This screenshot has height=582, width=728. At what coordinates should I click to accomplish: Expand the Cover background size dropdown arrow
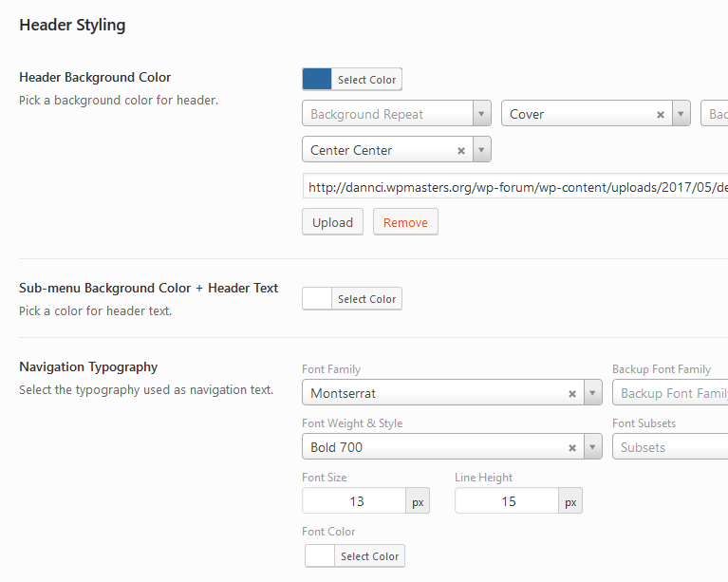[681, 114]
